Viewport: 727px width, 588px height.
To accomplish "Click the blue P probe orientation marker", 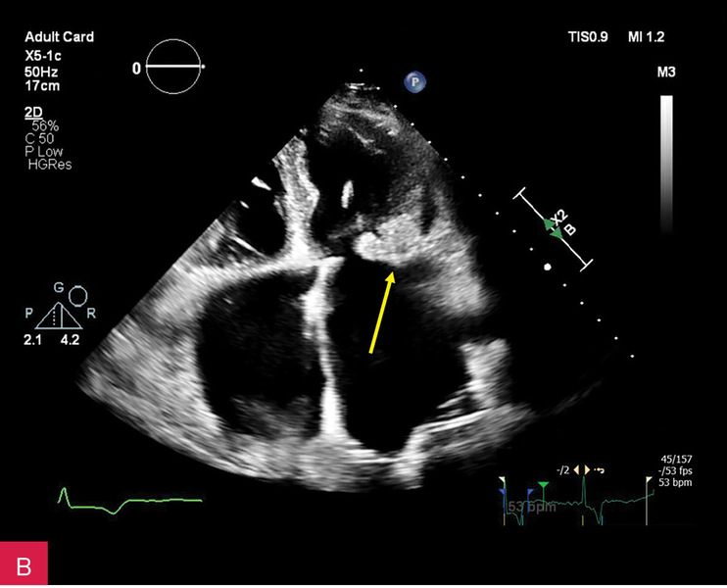I will pos(415,82).
